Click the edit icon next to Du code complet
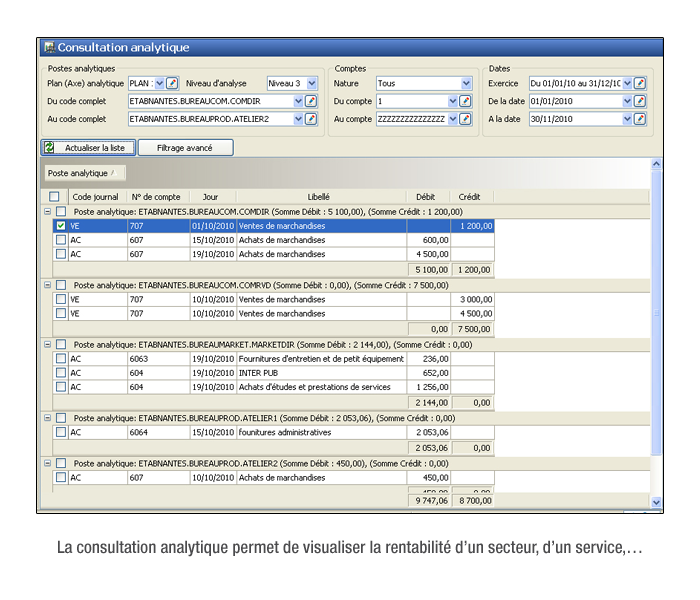 coord(311,101)
